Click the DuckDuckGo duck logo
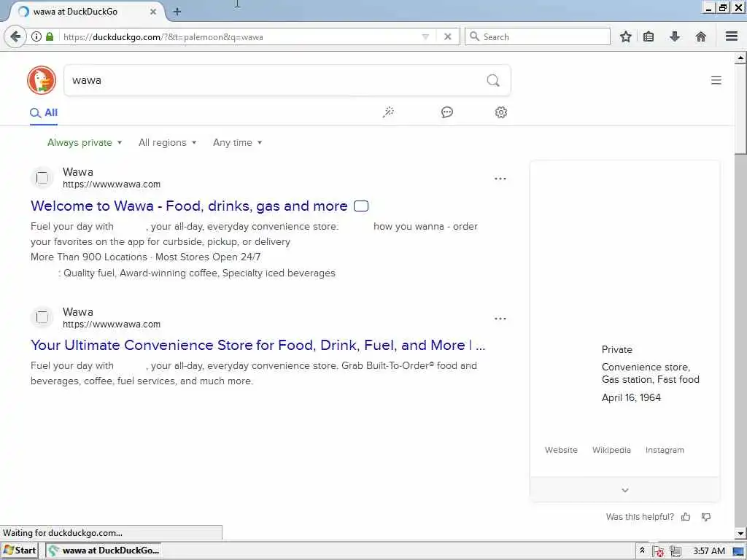747x560 pixels. click(42, 80)
